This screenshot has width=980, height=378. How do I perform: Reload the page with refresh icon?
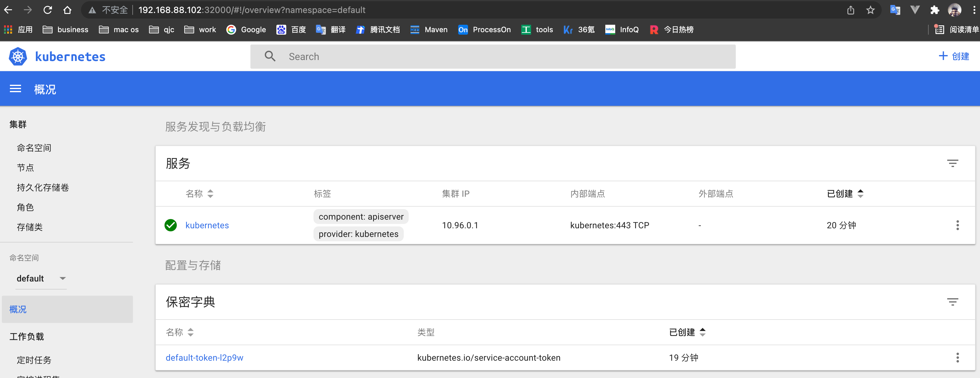pos(48,10)
